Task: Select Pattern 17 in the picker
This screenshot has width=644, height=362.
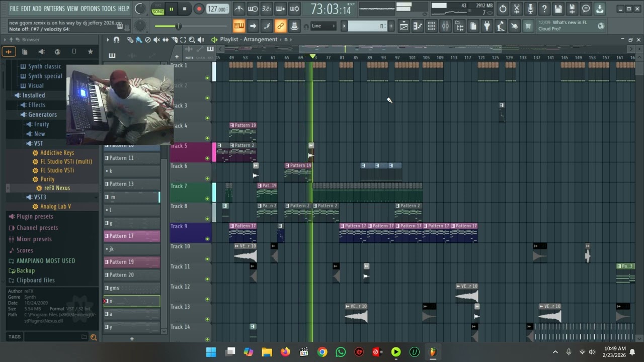Action: (132, 236)
